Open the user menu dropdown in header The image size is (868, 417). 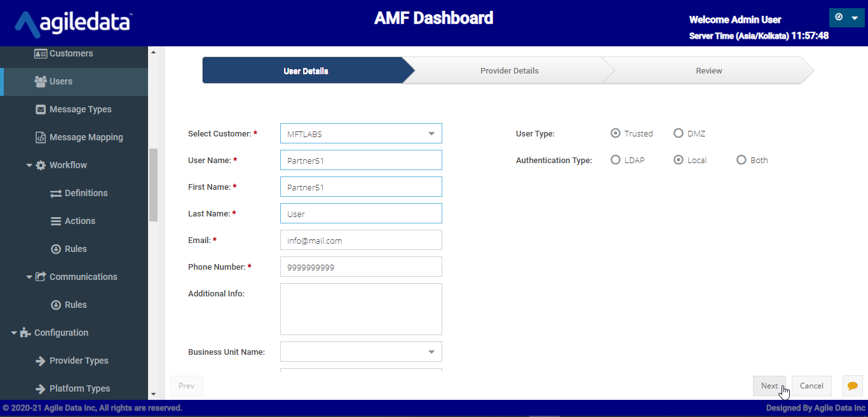tap(846, 18)
